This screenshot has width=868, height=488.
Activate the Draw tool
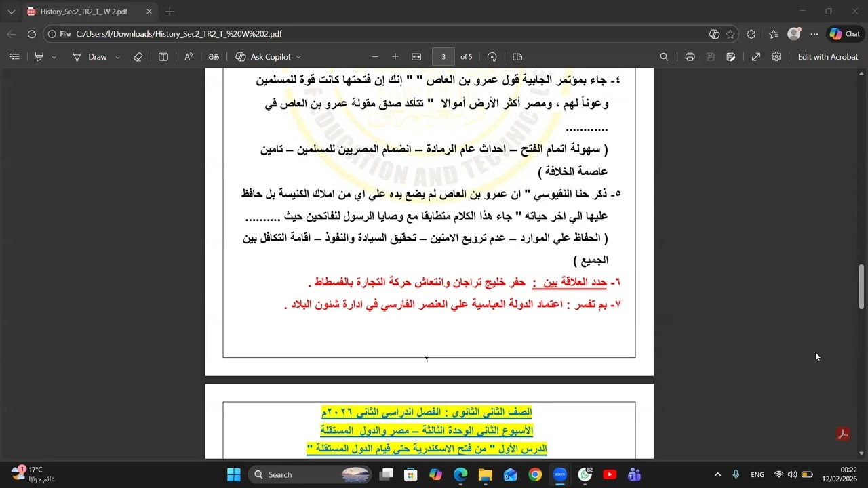coord(90,57)
